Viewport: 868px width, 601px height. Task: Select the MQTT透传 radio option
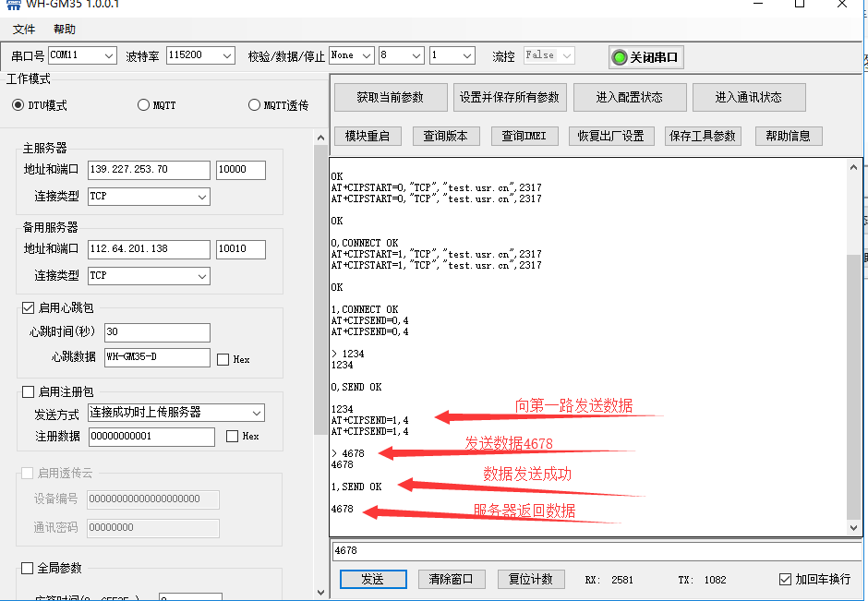pyautogui.click(x=255, y=105)
